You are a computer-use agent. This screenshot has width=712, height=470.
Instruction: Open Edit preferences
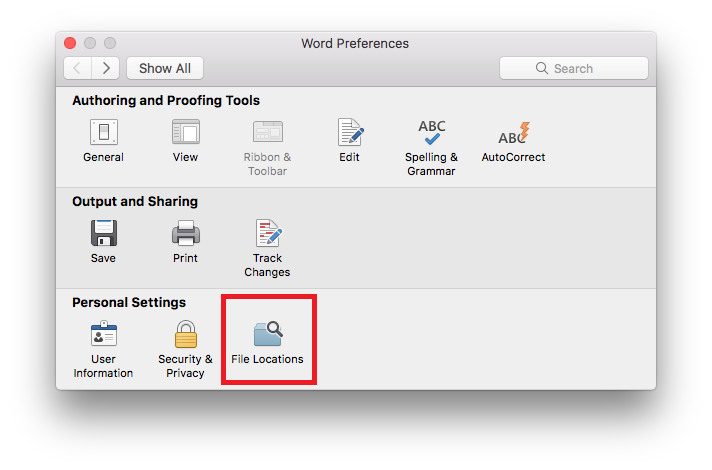coord(350,132)
